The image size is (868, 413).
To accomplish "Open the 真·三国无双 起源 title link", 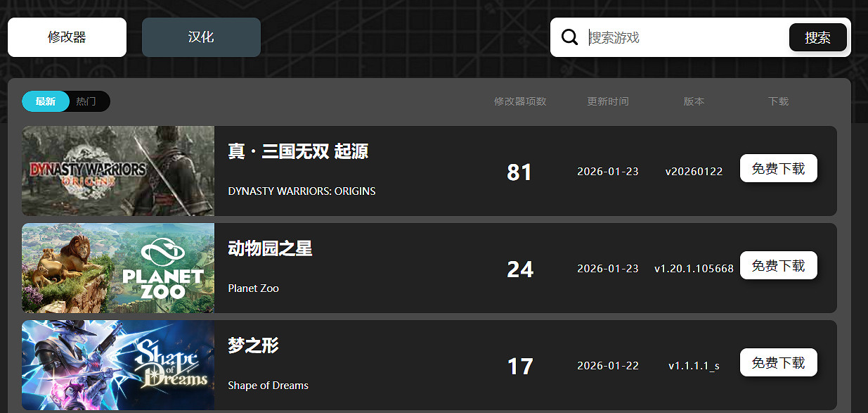I will point(298,151).
